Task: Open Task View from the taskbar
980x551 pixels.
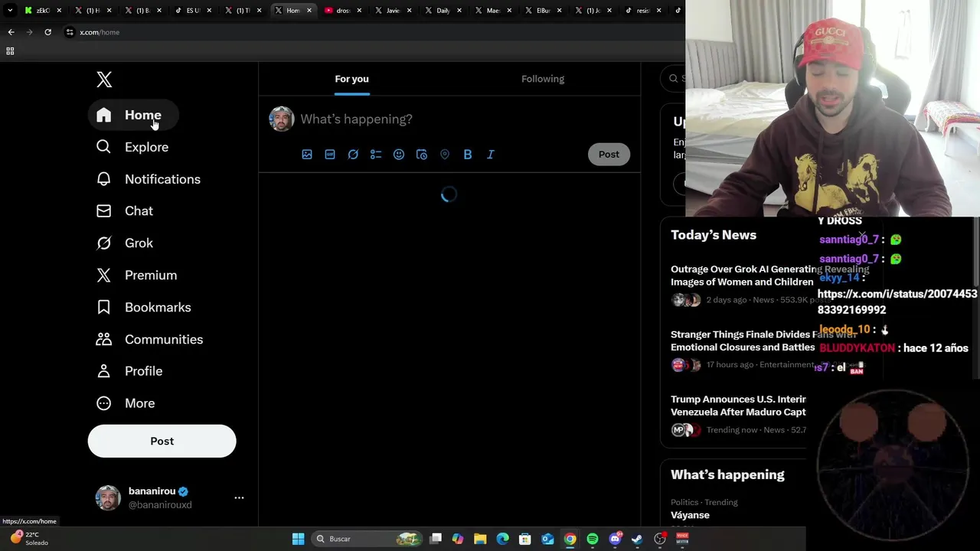Action: [x=436, y=539]
